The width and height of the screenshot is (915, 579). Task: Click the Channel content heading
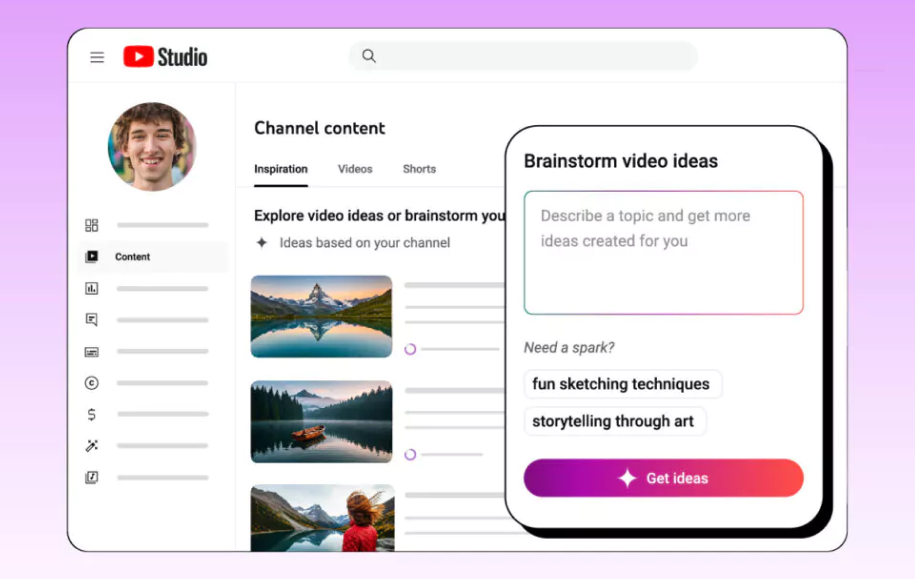(320, 128)
